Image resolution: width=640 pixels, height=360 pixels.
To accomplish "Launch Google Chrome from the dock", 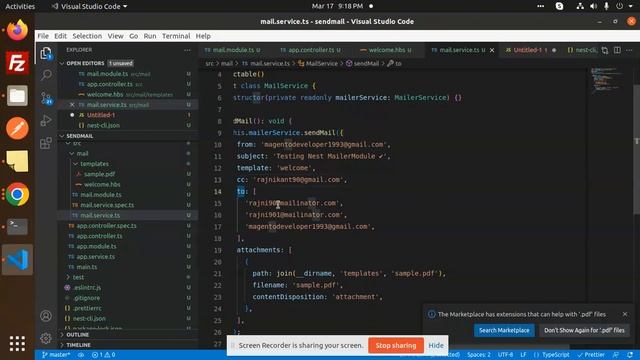I will [17, 194].
